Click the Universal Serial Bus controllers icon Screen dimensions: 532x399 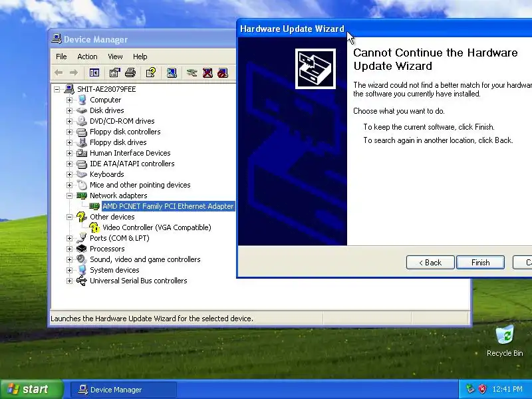point(82,281)
